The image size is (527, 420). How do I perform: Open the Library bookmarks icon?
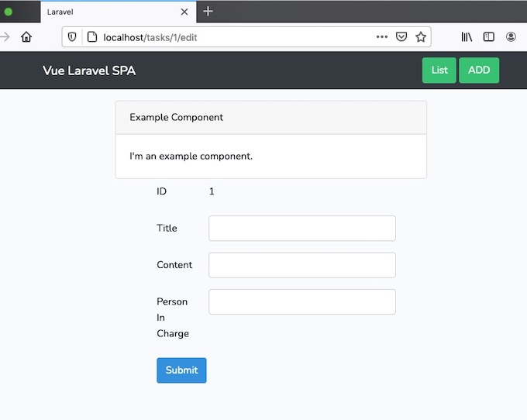(467, 36)
